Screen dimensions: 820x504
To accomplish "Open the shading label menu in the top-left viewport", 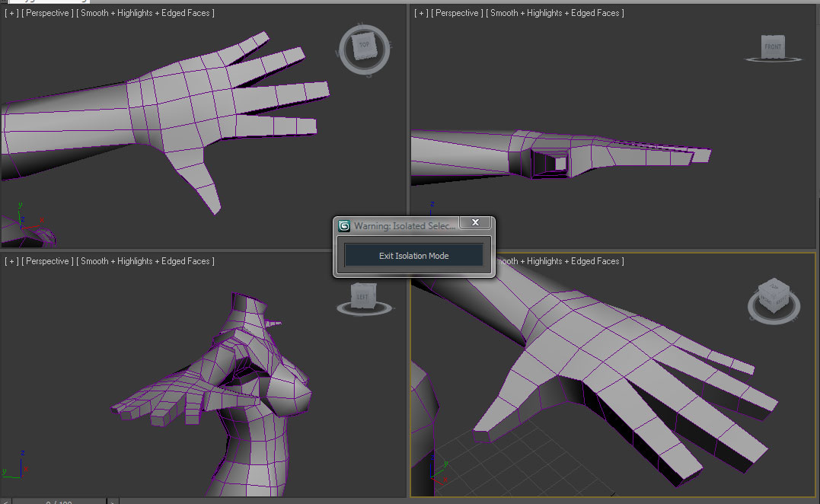I will click(145, 13).
